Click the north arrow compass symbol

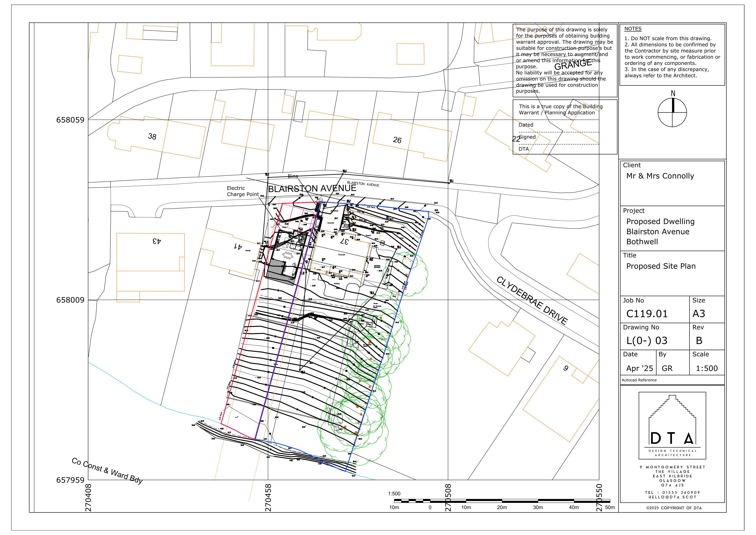[x=672, y=112]
